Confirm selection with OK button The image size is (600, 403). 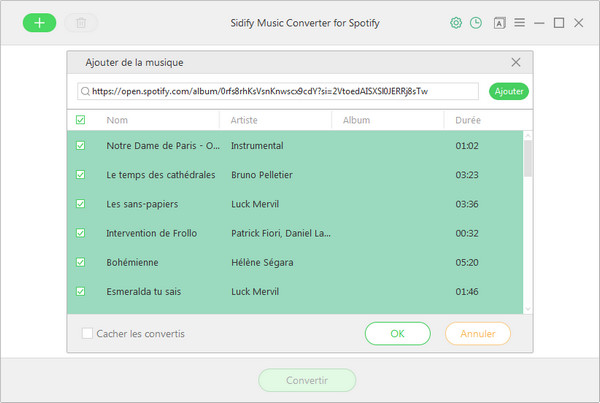(397, 333)
